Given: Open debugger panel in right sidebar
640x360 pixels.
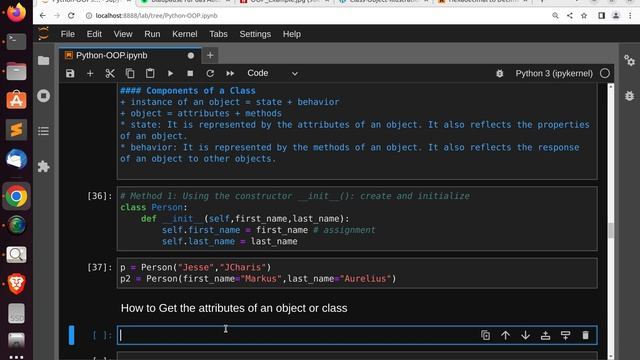Looking at the screenshot, I should point(629,96).
